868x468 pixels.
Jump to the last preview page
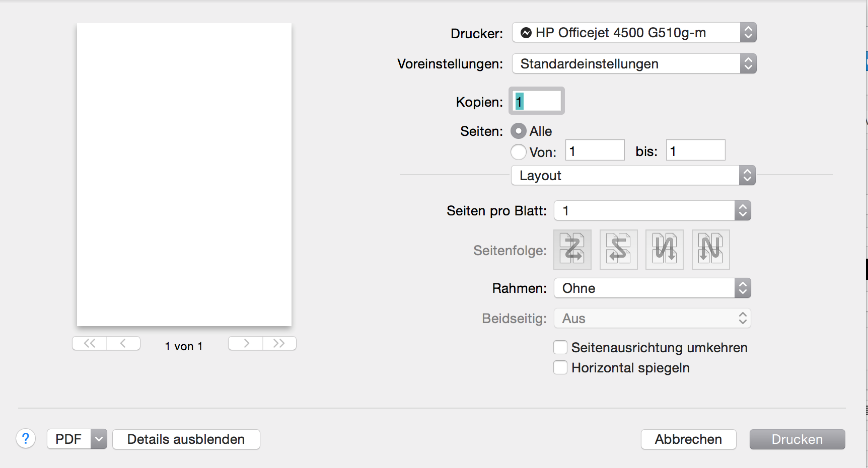[x=279, y=343]
